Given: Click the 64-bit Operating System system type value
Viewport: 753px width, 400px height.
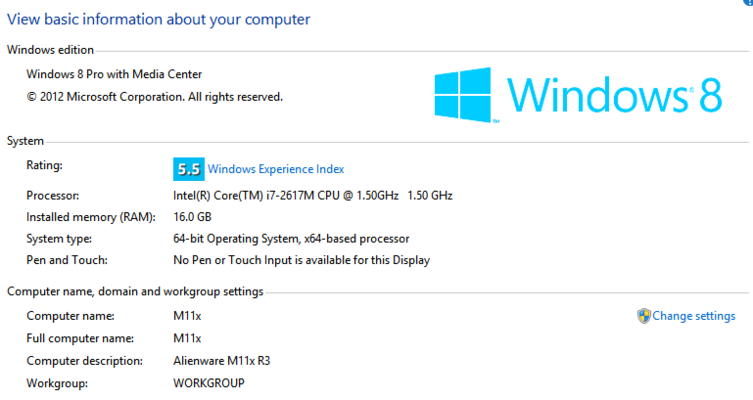Looking at the screenshot, I should (x=291, y=239).
